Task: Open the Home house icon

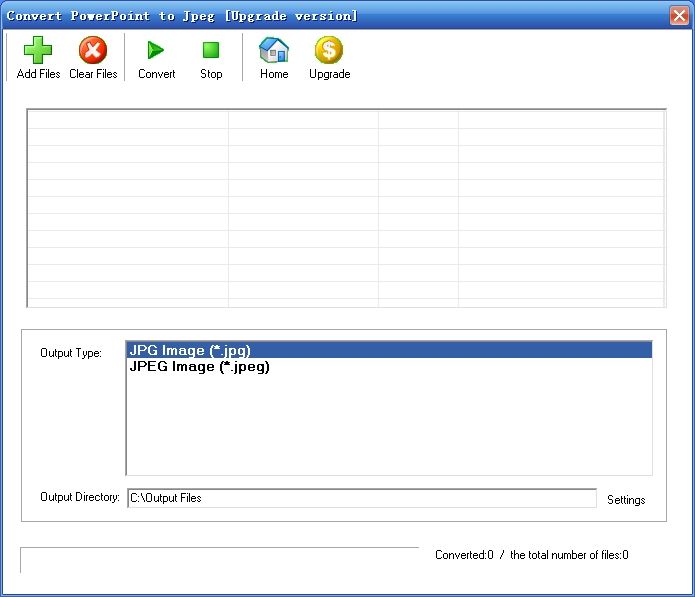Action: coord(274,51)
